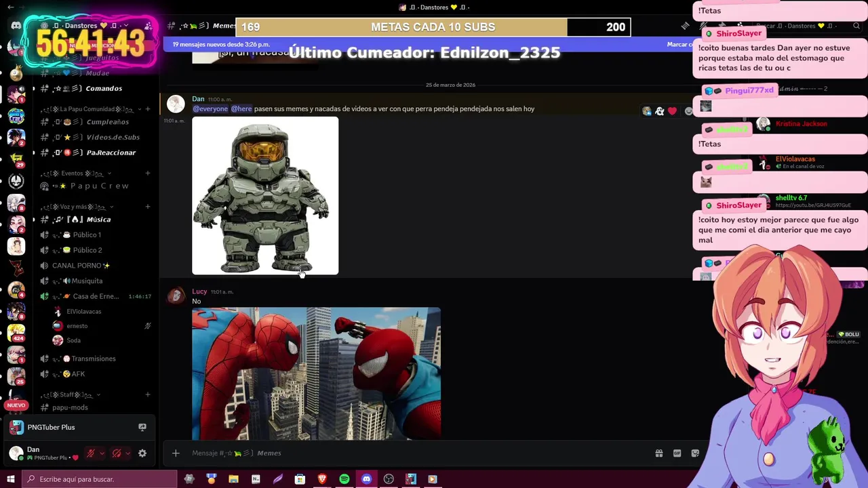This screenshot has width=868, height=488.
Task: Open Dan's Master Chief image
Action: click(265, 196)
